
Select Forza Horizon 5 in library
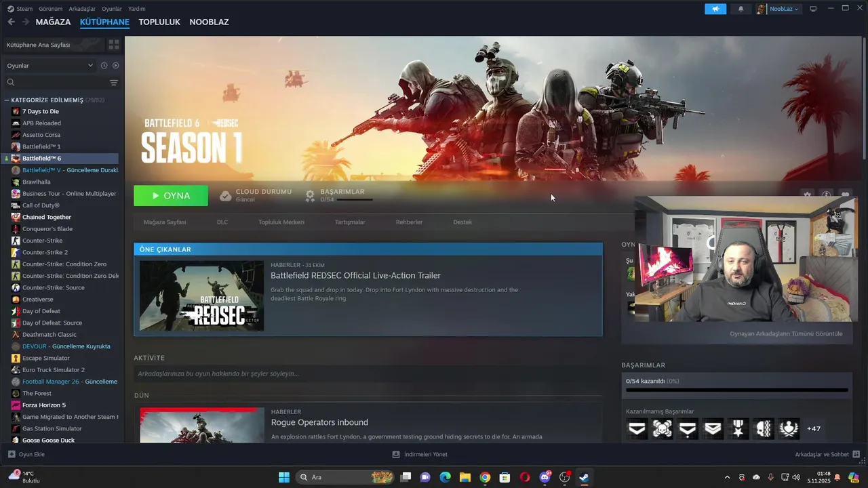point(43,405)
